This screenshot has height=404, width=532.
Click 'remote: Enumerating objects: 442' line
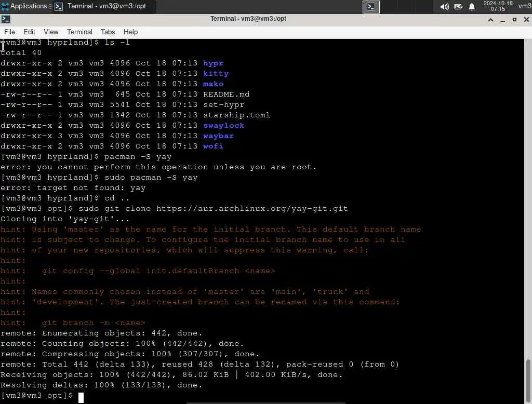coord(101,333)
